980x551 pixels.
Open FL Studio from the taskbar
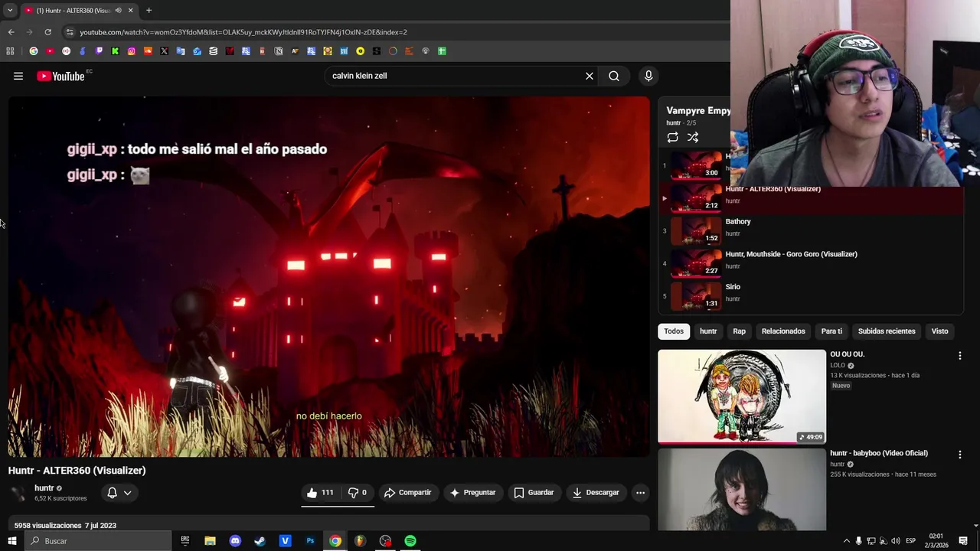(x=360, y=541)
